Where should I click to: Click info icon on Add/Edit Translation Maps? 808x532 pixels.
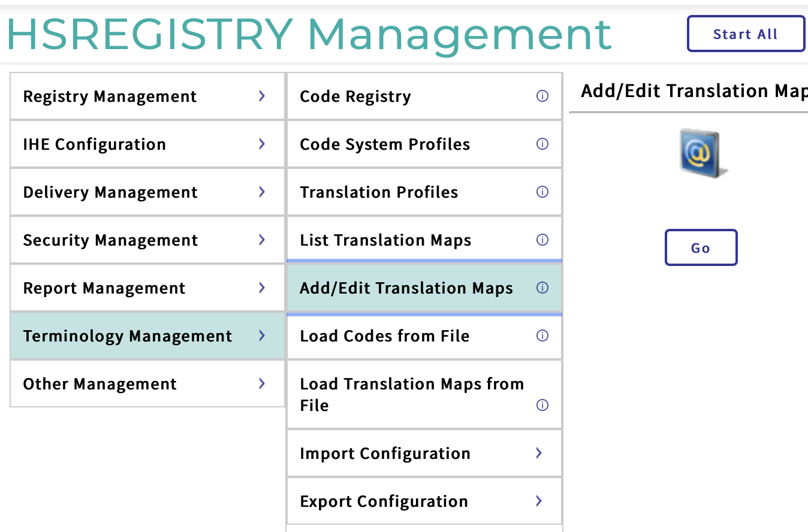click(x=542, y=288)
